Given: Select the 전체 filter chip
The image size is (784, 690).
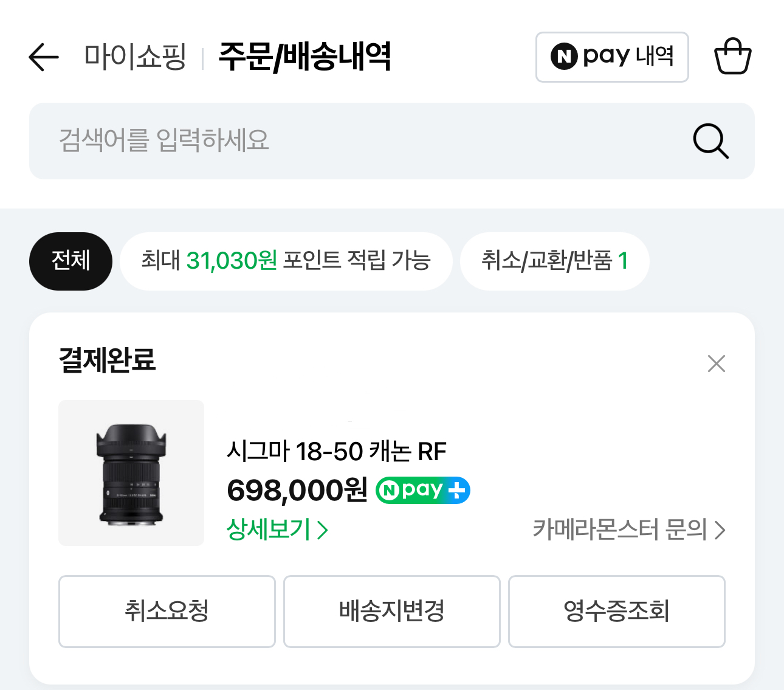Looking at the screenshot, I should pos(70,261).
